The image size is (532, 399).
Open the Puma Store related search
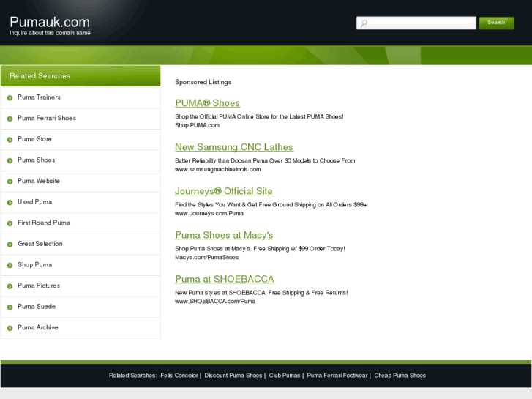pos(34,139)
